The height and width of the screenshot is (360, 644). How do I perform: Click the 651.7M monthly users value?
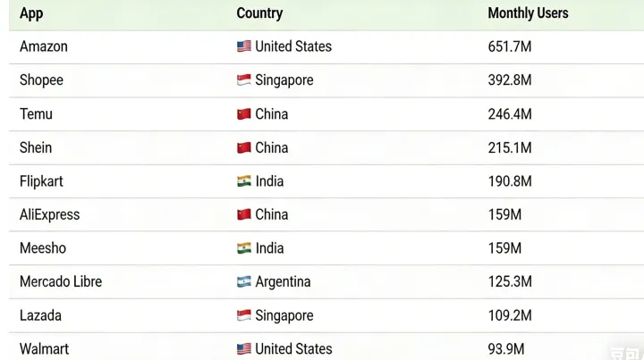coord(510,46)
